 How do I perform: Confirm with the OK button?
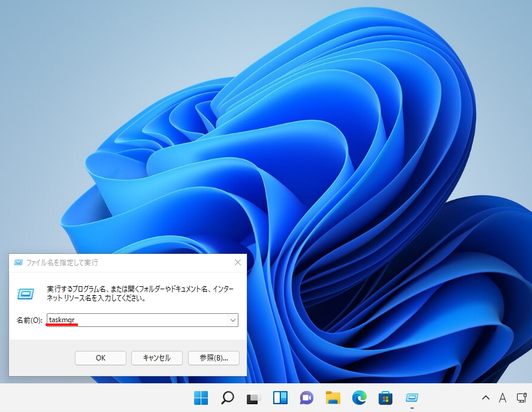101,358
